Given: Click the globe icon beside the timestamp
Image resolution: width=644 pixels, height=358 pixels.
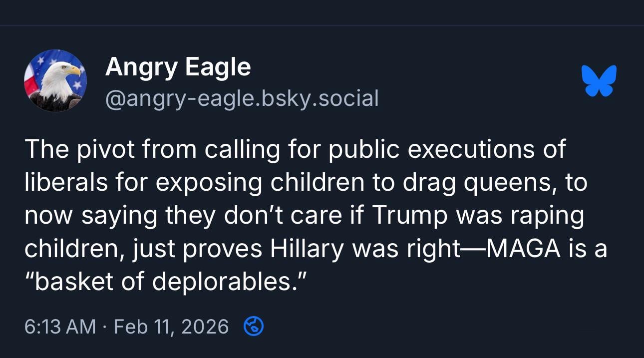Looking at the screenshot, I should click(x=253, y=327).
